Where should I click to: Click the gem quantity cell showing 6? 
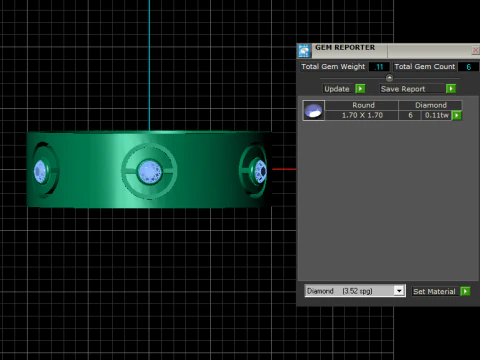[x=410, y=115]
